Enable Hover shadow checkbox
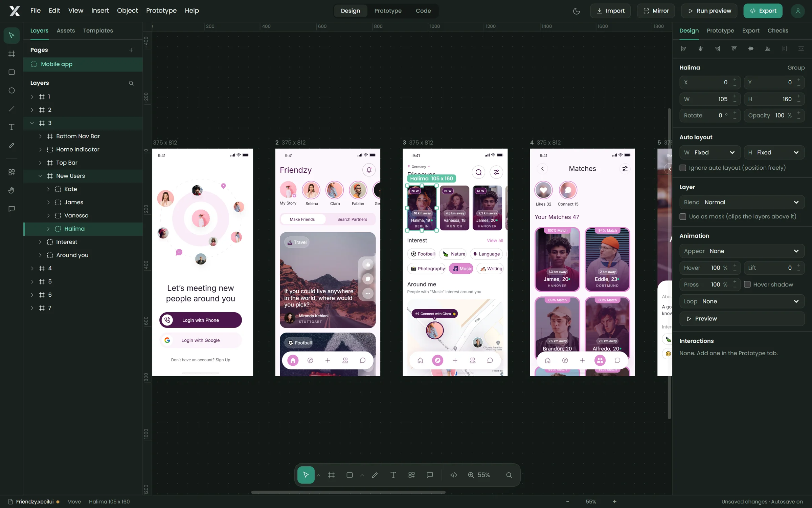Viewport: 812px width, 508px height. 747,284
